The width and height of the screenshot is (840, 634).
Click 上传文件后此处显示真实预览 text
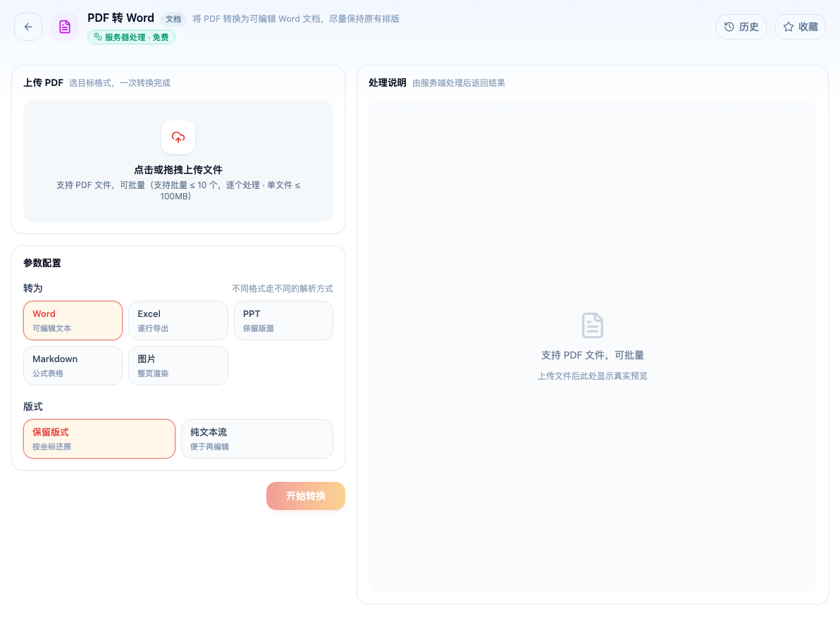(593, 376)
